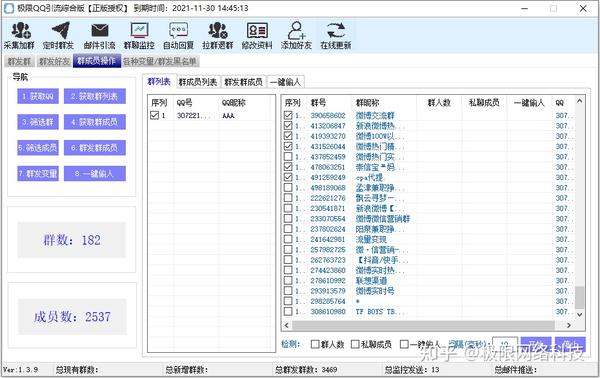Click the 私聊成员 column header
Image resolution: width=600 pixels, height=378 pixels.
point(484,103)
